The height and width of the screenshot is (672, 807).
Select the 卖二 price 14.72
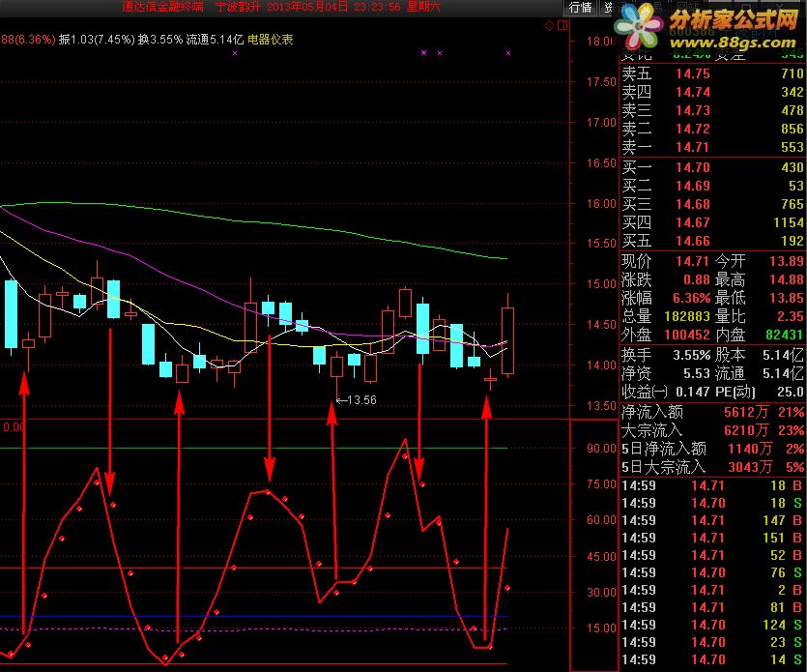click(x=693, y=129)
